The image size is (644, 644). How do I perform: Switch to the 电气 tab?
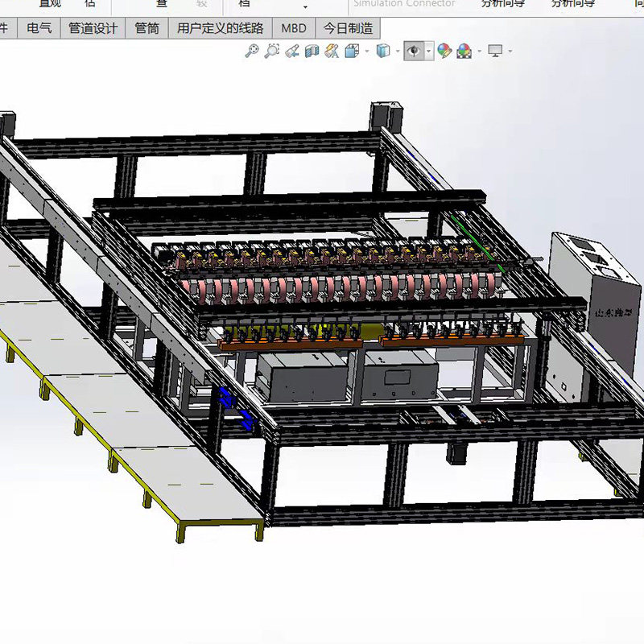(39, 28)
